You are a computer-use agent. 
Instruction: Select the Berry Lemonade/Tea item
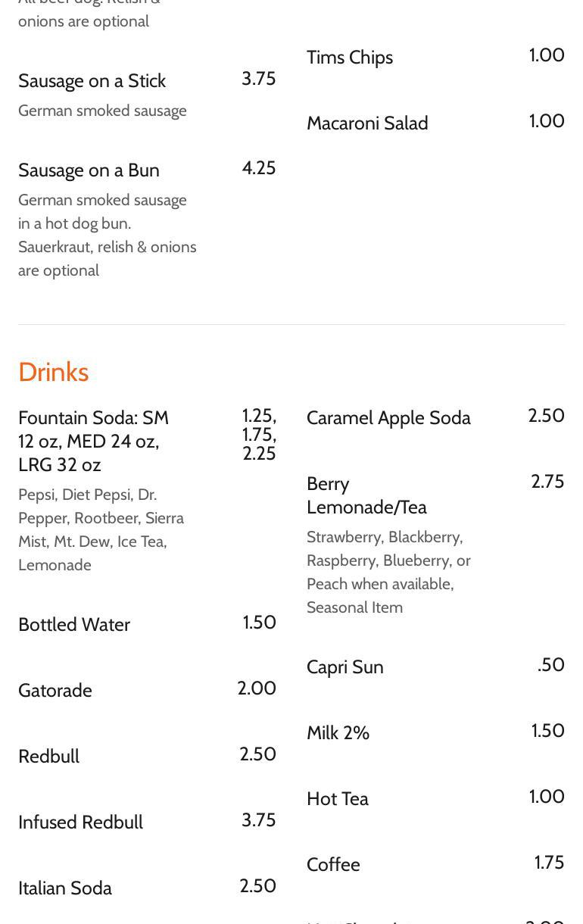[366, 495]
